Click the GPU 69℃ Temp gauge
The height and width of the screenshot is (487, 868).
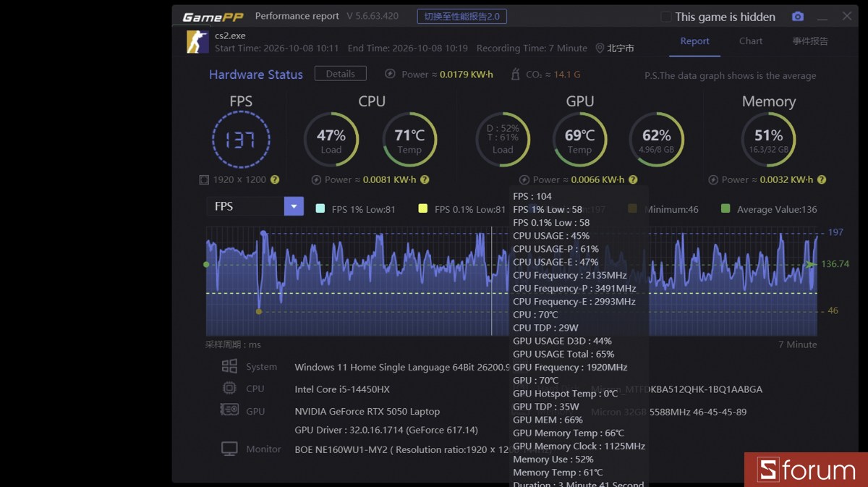click(x=579, y=140)
